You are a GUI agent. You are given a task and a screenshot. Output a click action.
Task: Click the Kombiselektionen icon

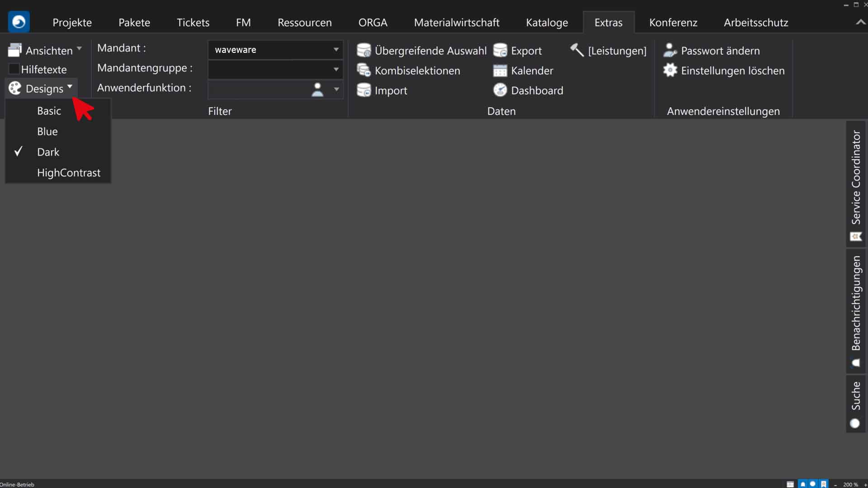pyautogui.click(x=363, y=70)
